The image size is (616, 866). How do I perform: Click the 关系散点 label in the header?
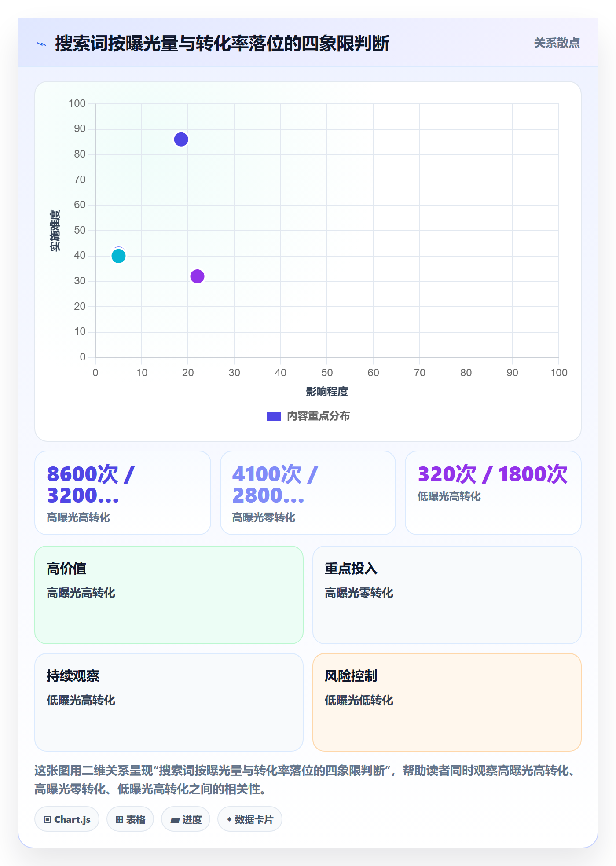pyautogui.click(x=557, y=43)
